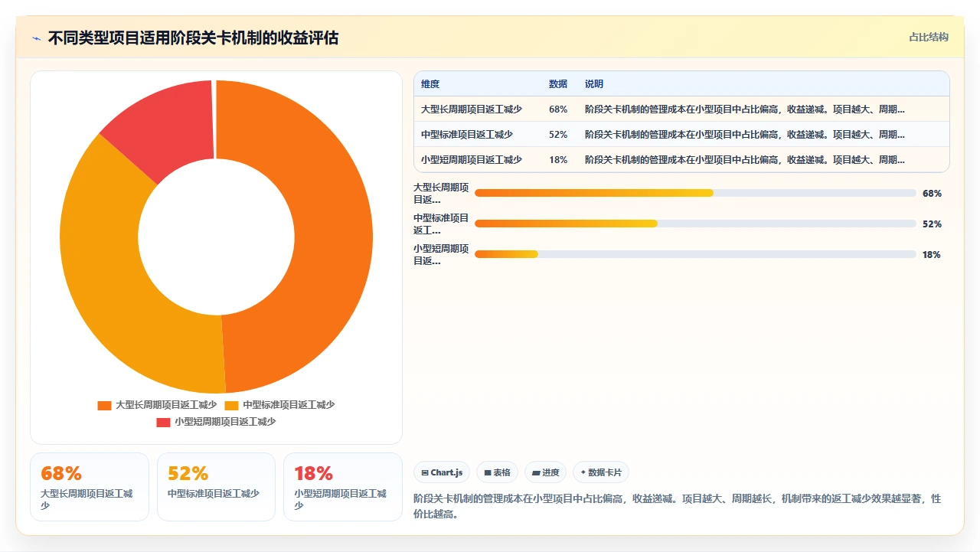The width and height of the screenshot is (980, 552).
Task: Click progress label 大型长周期项目返…
Action: tap(441, 193)
